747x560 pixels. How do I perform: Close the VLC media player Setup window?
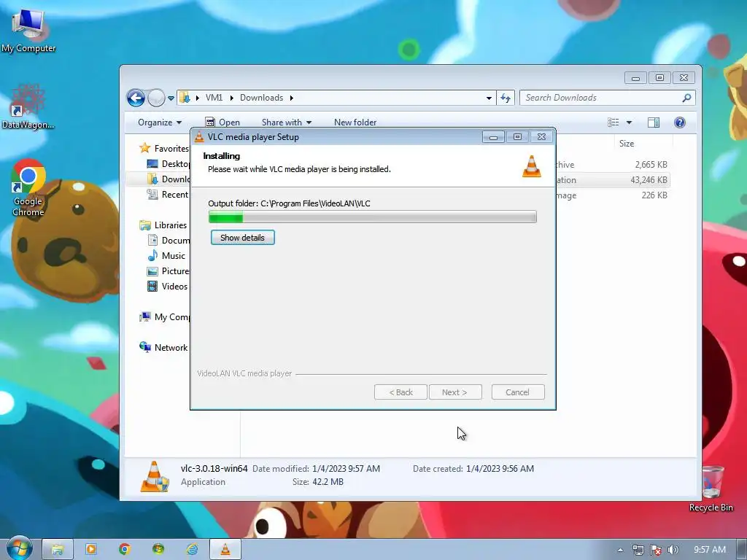pos(541,137)
